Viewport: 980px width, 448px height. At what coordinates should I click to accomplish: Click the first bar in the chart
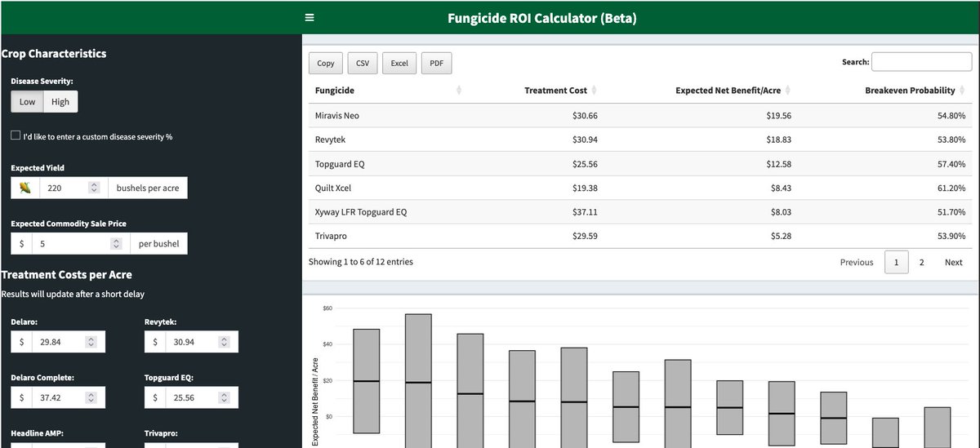pyautogui.click(x=367, y=381)
